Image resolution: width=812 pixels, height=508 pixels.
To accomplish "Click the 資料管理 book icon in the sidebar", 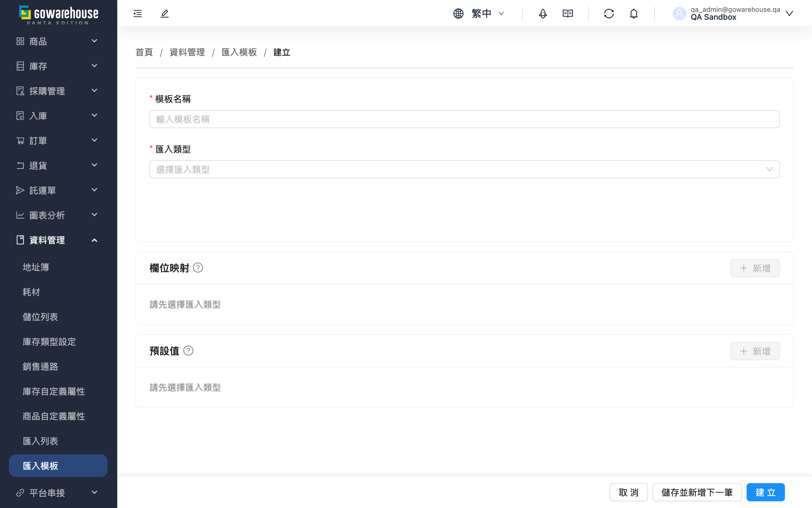I will click(20, 240).
